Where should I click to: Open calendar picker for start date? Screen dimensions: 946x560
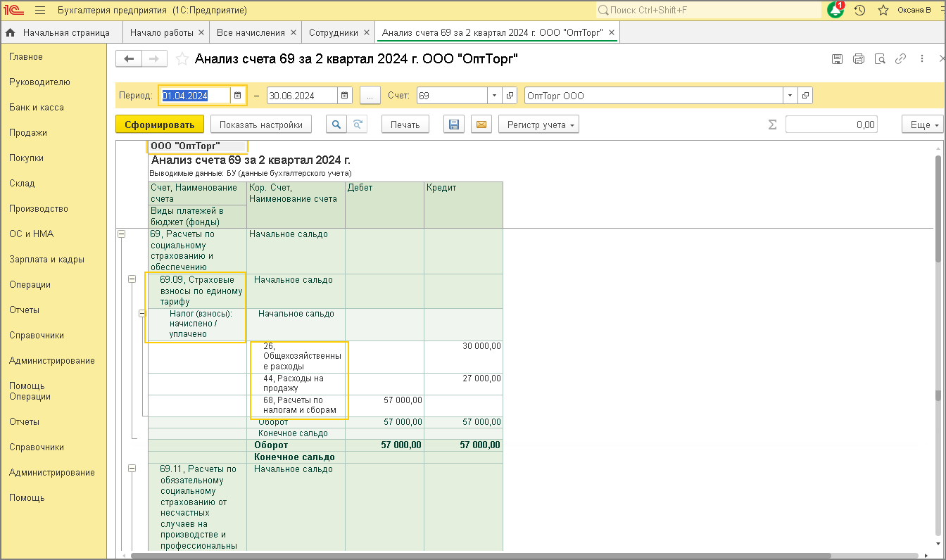[x=238, y=96]
